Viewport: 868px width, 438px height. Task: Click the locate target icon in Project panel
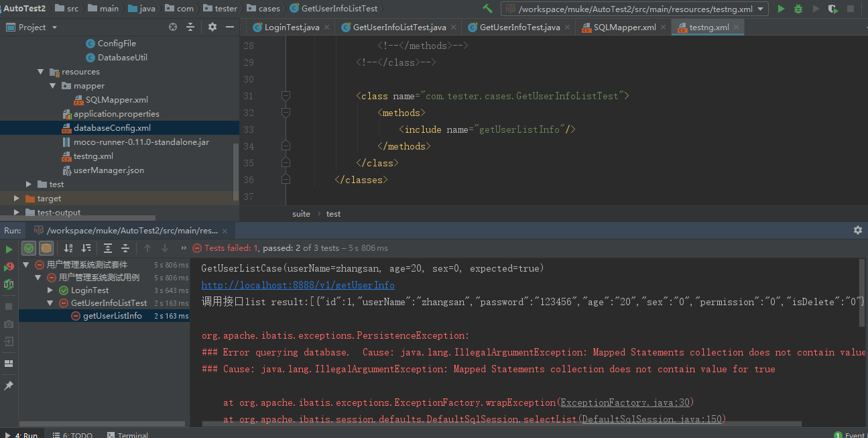tap(173, 27)
